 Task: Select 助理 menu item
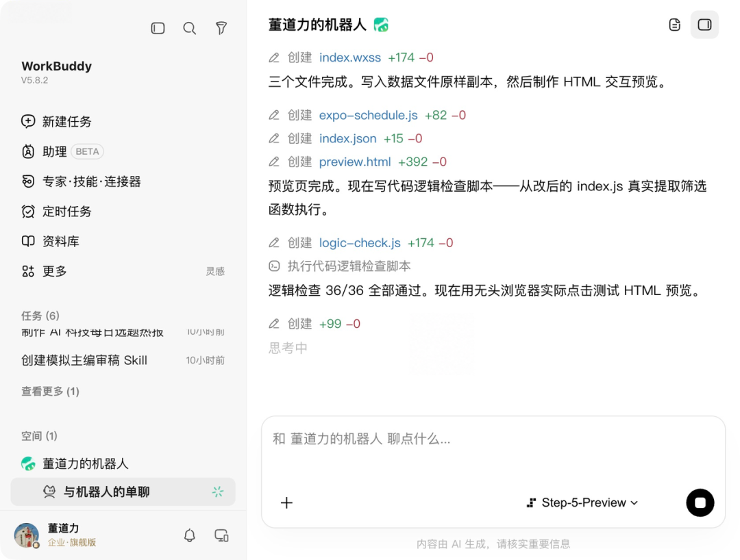(x=123, y=151)
